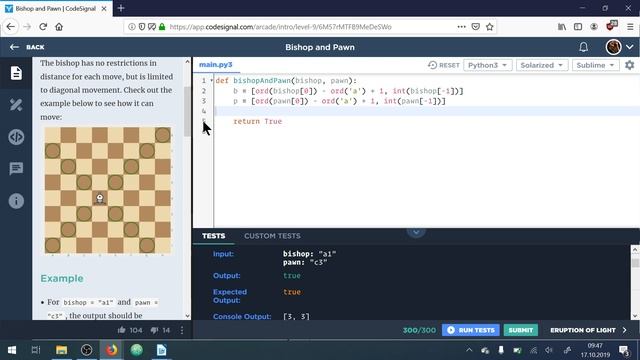Click the browser back arrow

click(11, 27)
